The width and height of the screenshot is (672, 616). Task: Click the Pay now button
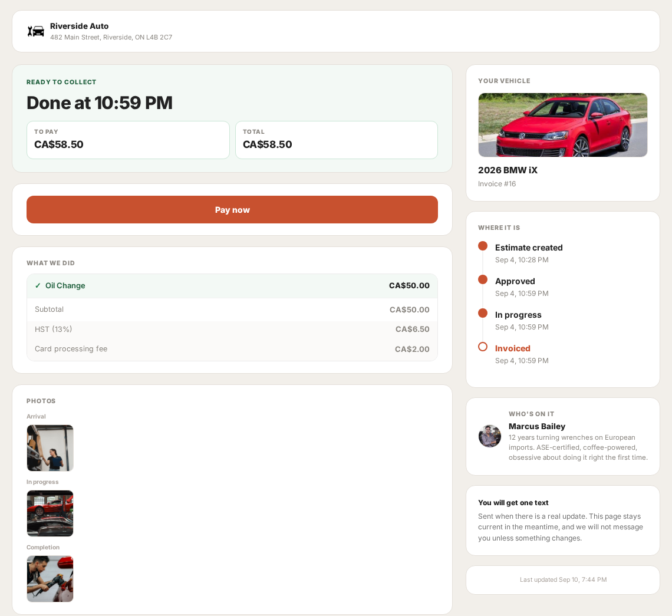tap(232, 210)
